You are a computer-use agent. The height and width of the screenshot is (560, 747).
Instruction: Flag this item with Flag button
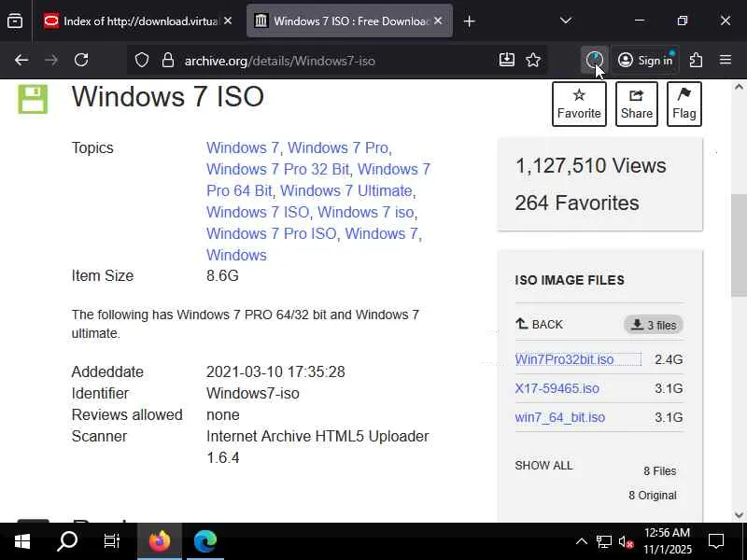(x=684, y=104)
